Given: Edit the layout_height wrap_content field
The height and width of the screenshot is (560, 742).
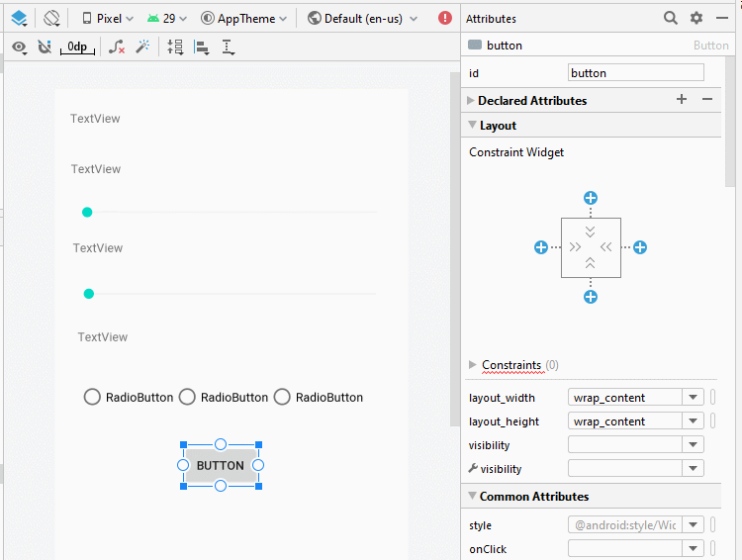Looking at the screenshot, I should pyautogui.click(x=625, y=420).
